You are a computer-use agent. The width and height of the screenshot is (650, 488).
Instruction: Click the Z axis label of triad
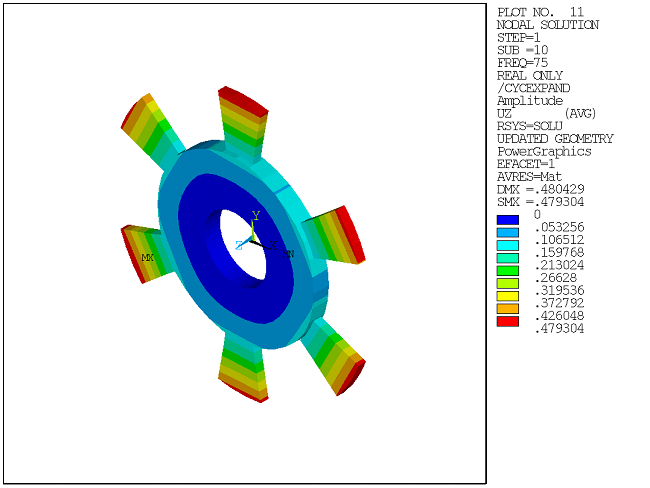239,245
